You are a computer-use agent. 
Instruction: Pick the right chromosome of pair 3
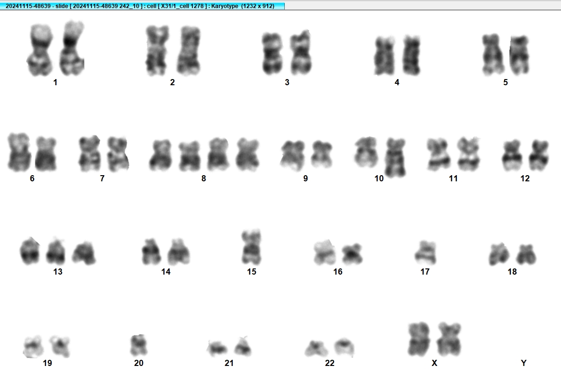point(300,53)
